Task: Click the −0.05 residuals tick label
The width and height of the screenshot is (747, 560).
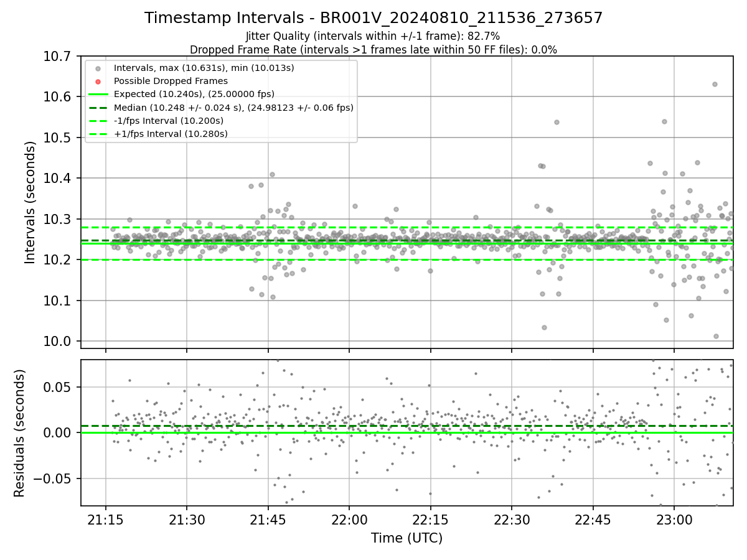Action: (53, 478)
